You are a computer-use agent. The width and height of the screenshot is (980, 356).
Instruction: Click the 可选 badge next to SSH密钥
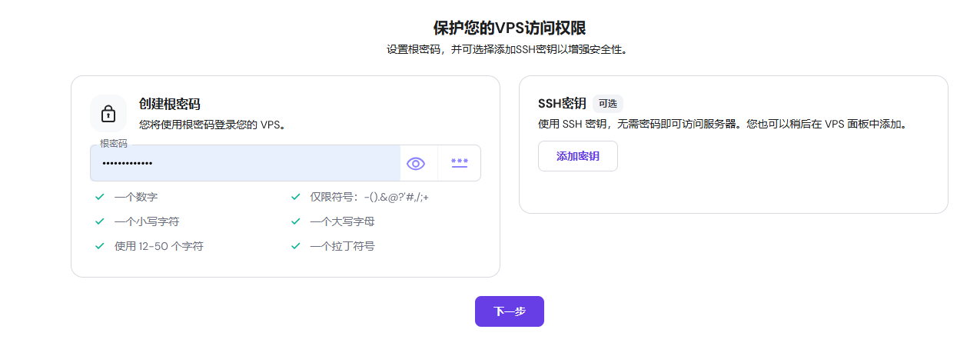607,104
